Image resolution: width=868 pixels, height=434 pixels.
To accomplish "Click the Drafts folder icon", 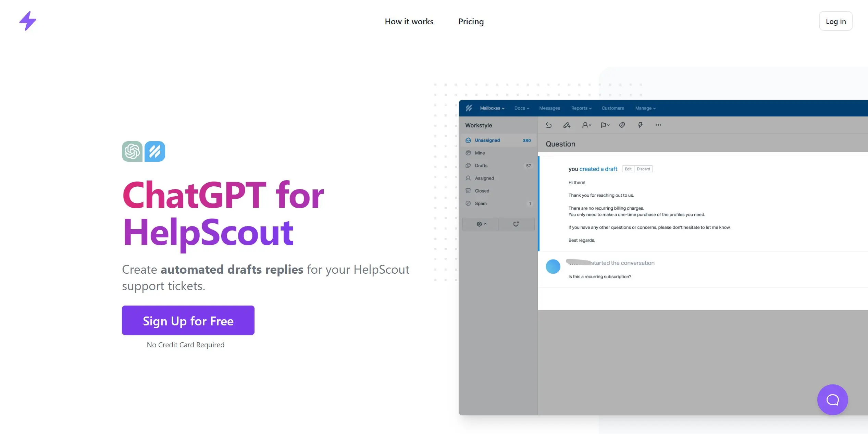I will 468,165.
